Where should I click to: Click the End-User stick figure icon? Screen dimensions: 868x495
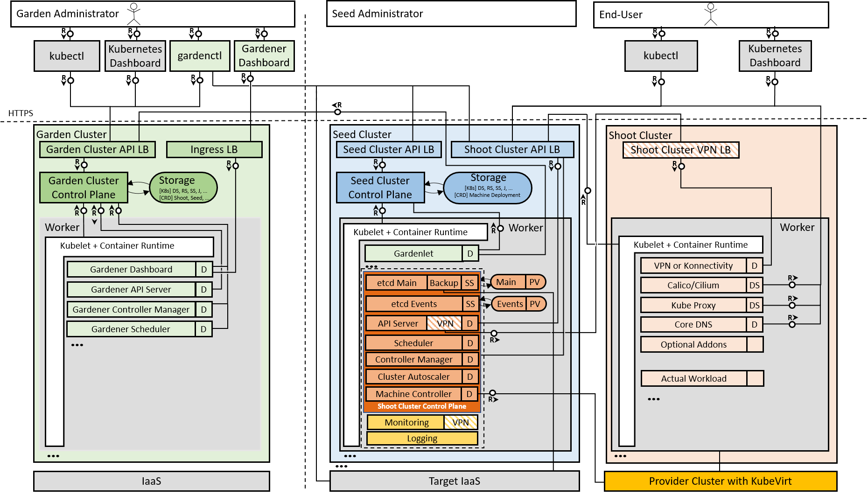pos(710,14)
